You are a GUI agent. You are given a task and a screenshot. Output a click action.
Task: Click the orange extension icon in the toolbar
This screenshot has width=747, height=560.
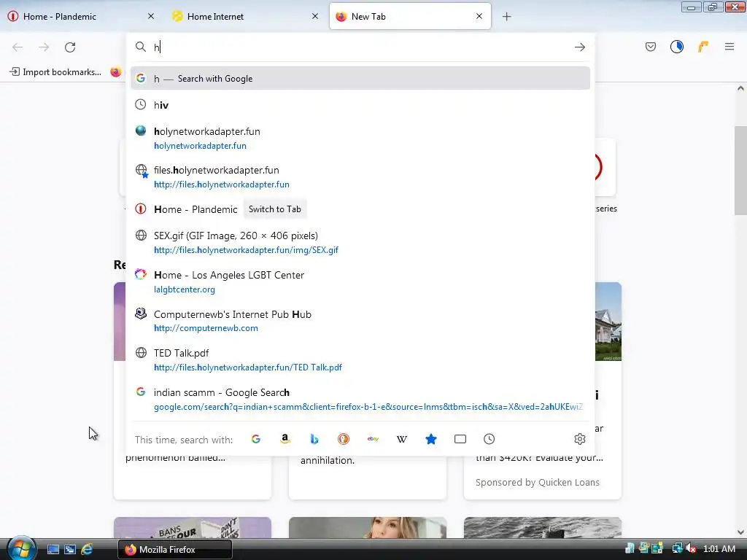pyautogui.click(x=703, y=47)
